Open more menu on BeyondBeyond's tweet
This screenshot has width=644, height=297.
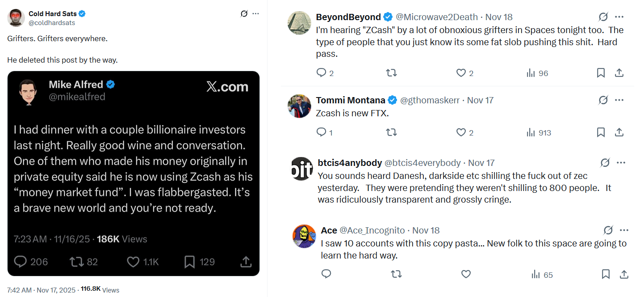pos(619,17)
